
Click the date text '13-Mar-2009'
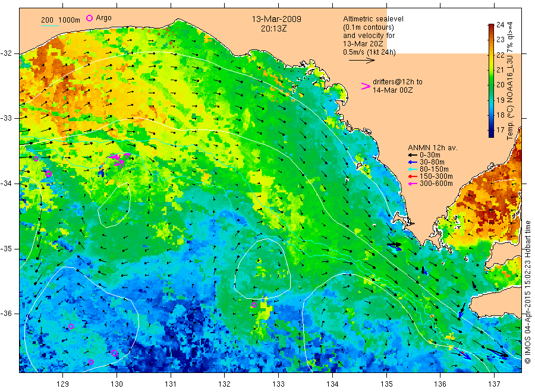pos(276,19)
